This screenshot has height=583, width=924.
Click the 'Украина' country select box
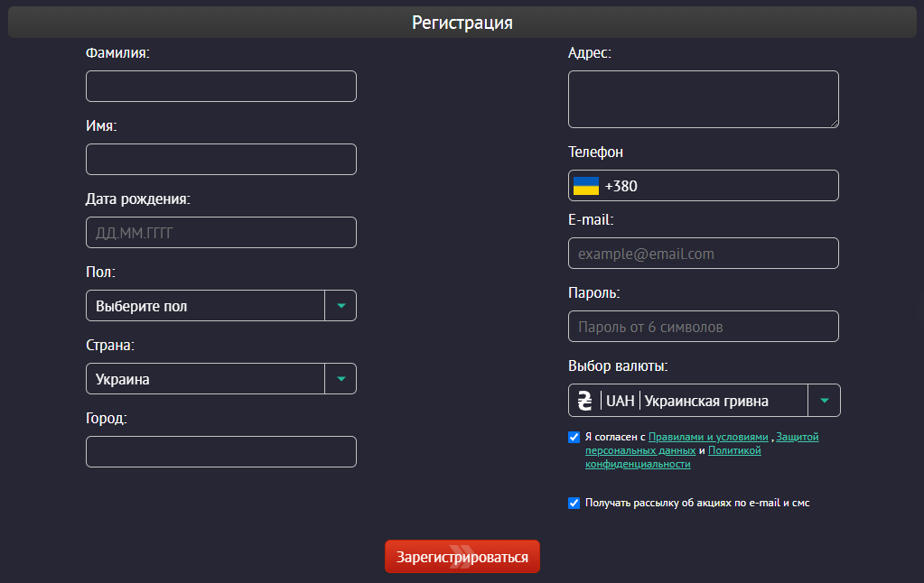click(x=221, y=379)
